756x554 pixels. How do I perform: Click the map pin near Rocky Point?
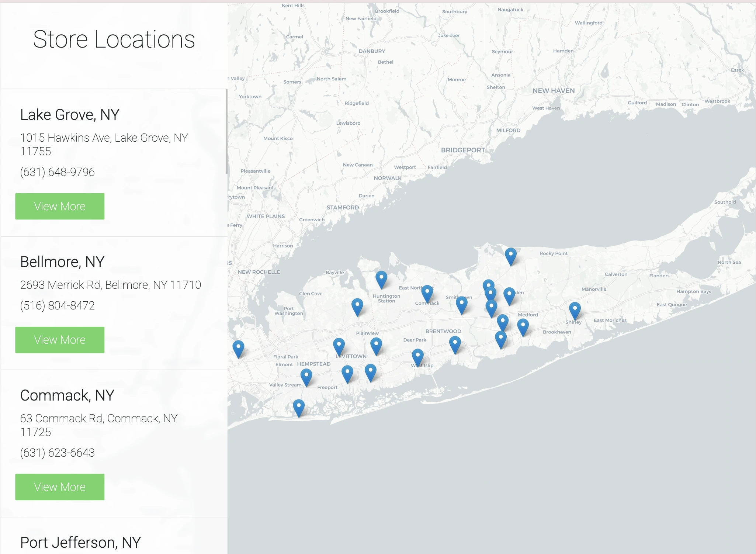(x=510, y=256)
